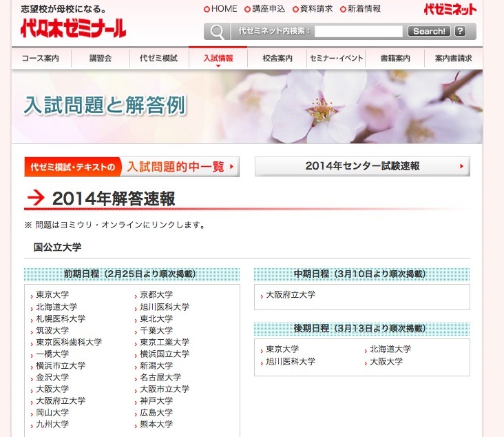The image size is (504, 437).
Task: Open 北海道大学 in 後期日程 list
Action: (390, 349)
